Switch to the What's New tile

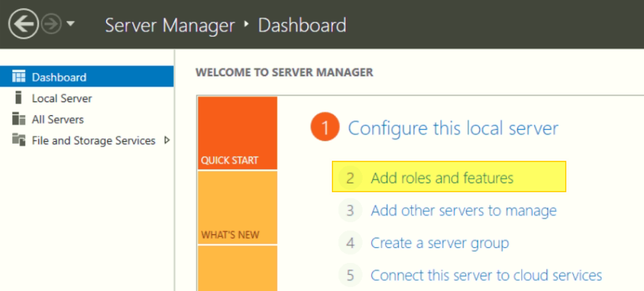click(237, 207)
